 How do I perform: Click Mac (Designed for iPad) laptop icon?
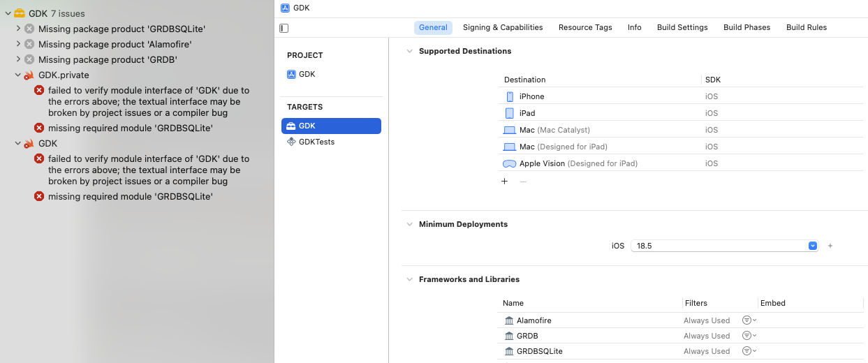click(510, 147)
